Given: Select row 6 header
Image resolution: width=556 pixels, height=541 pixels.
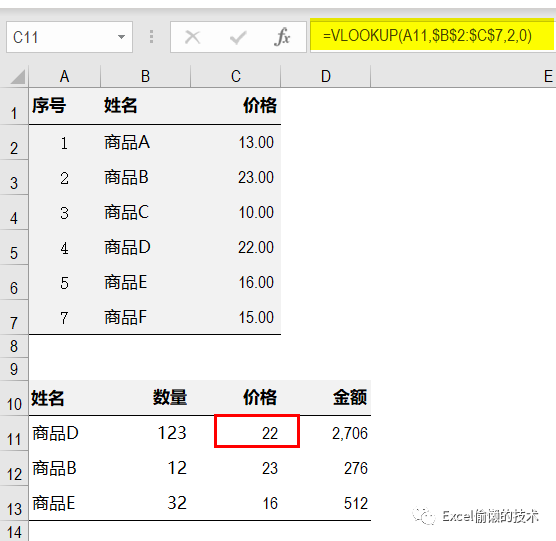Looking at the screenshot, I should point(14,283).
